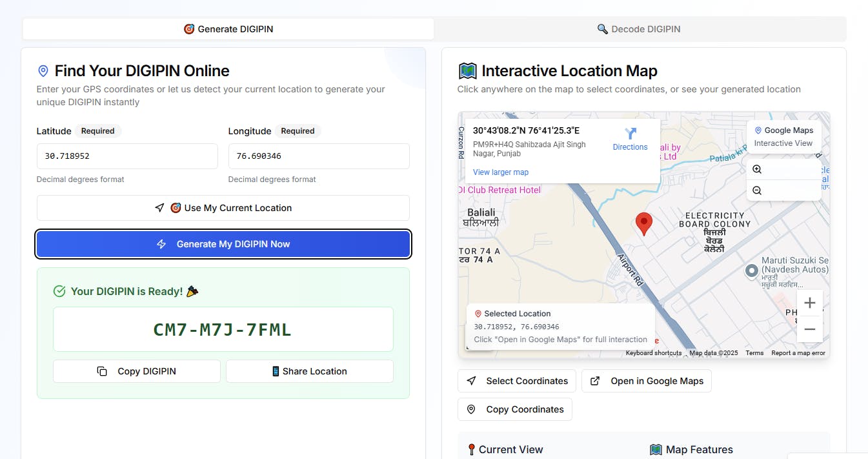
Task: Click the arrow icon in Select Coordinates
Action: point(472,381)
